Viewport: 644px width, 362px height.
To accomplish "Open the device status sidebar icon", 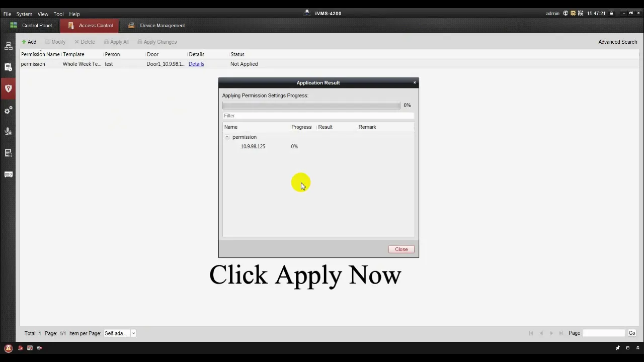I will point(8,174).
